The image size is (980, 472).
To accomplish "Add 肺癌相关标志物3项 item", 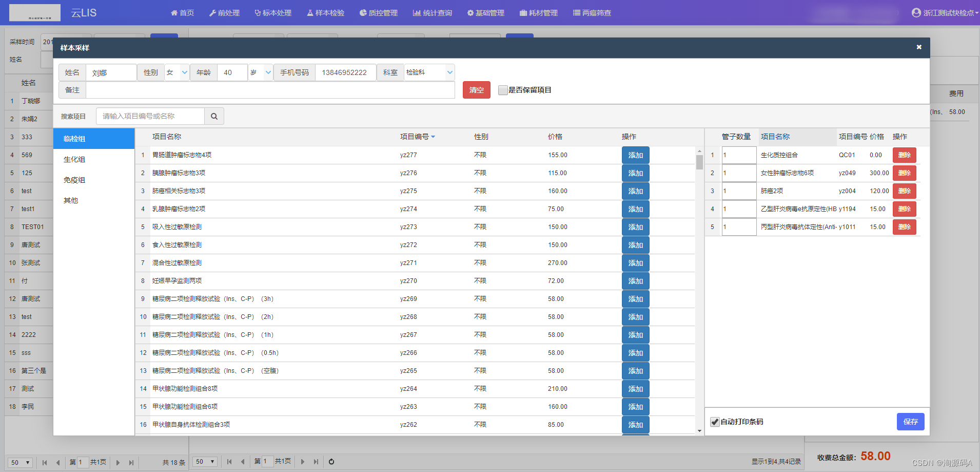I will (636, 191).
